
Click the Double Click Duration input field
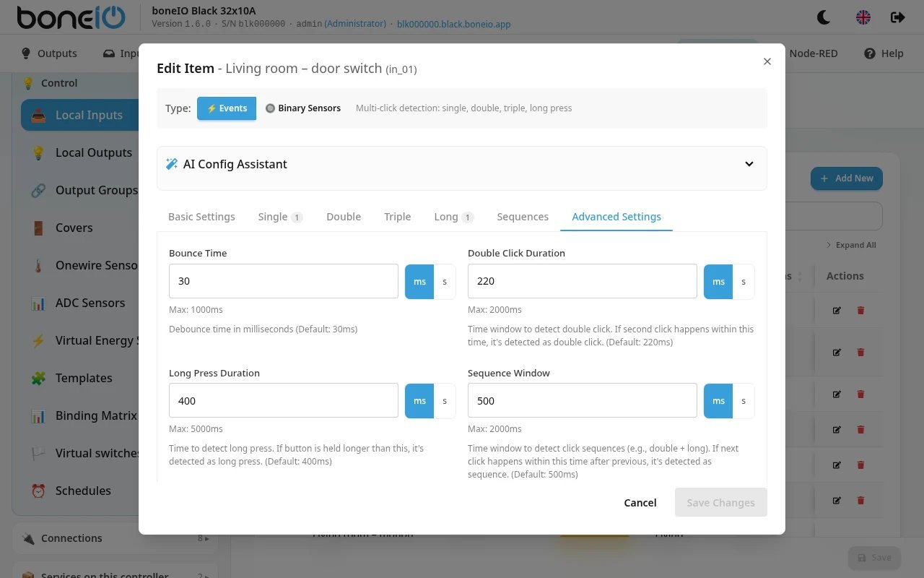(583, 281)
